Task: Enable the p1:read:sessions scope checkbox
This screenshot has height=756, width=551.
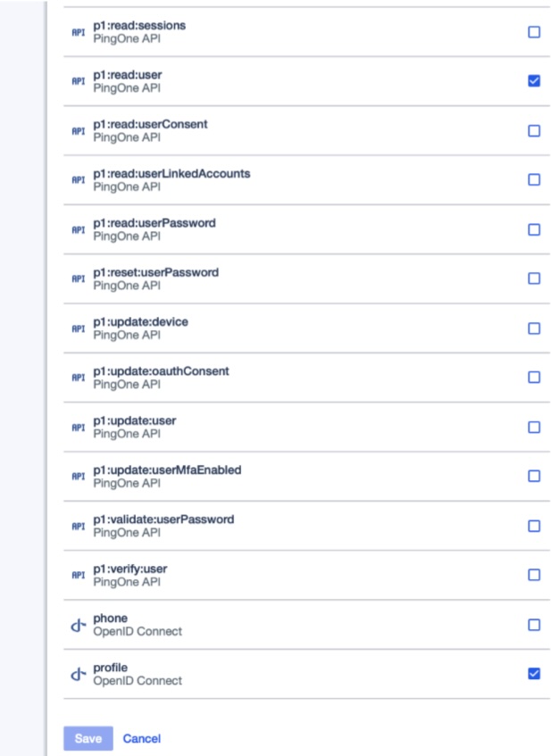Action: pyautogui.click(x=534, y=32)
